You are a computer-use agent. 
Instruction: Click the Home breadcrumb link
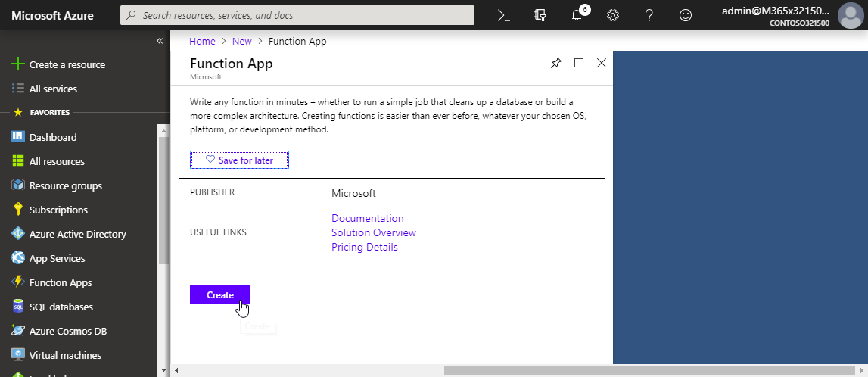tap(202, 41)
